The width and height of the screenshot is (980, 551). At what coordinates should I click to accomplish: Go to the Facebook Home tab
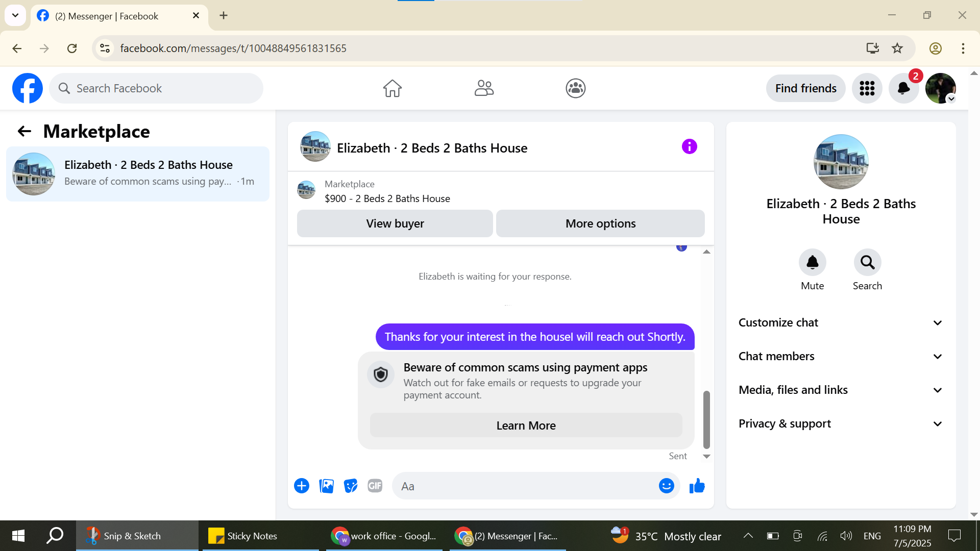point(392,88)
